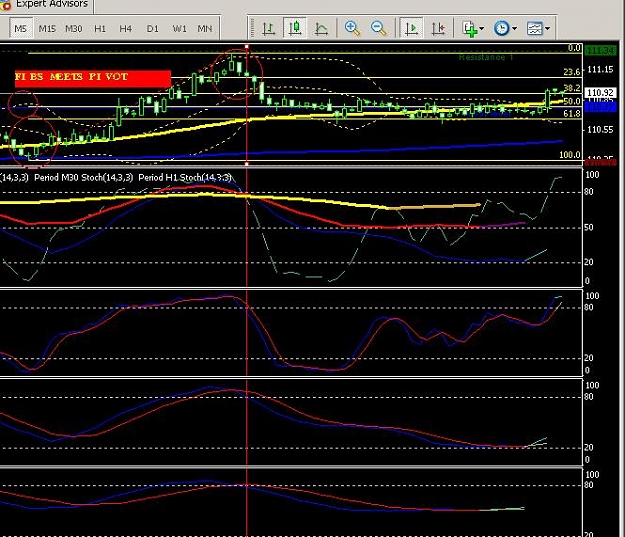This screenshot has height=537, width=625.
Task: Click the Period H1 Stoch(14,3,3) label
Action: click(x=185, y=177)
